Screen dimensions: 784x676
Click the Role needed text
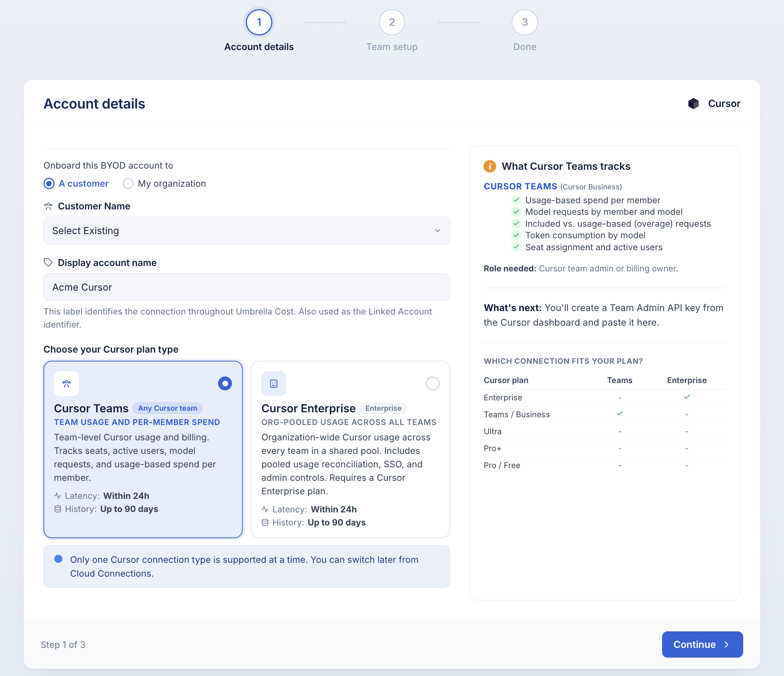(581, 268)
